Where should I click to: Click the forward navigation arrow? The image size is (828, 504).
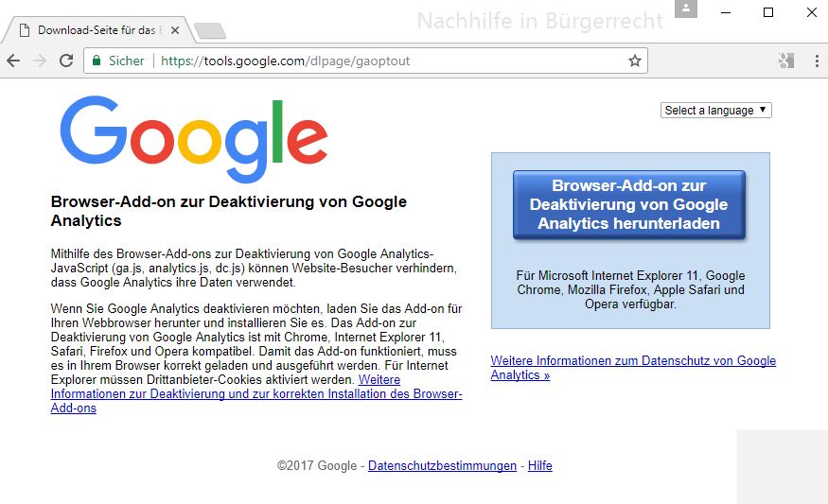coord(40,61)
